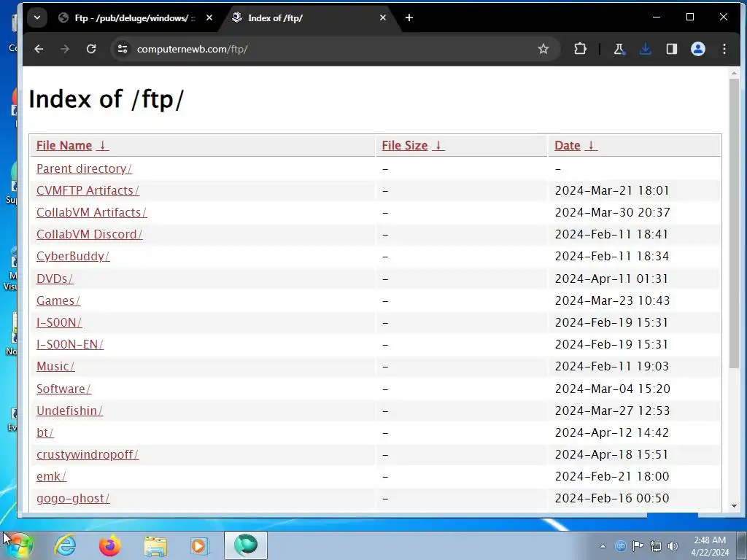Click the scrollbar up arrow

click(734, 74)
